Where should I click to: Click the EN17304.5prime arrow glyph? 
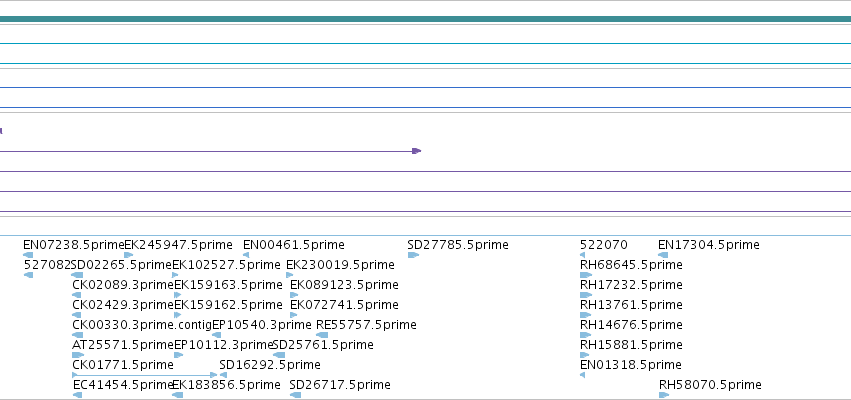pos(663,255)
